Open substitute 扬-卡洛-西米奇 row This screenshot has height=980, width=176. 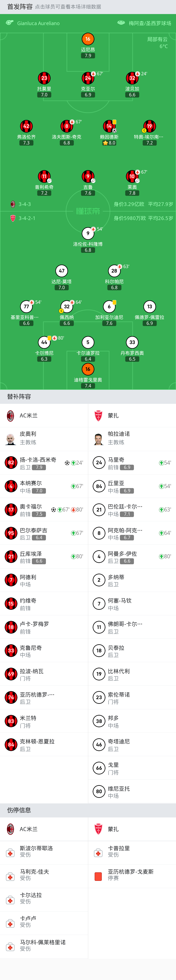point(44,463)
